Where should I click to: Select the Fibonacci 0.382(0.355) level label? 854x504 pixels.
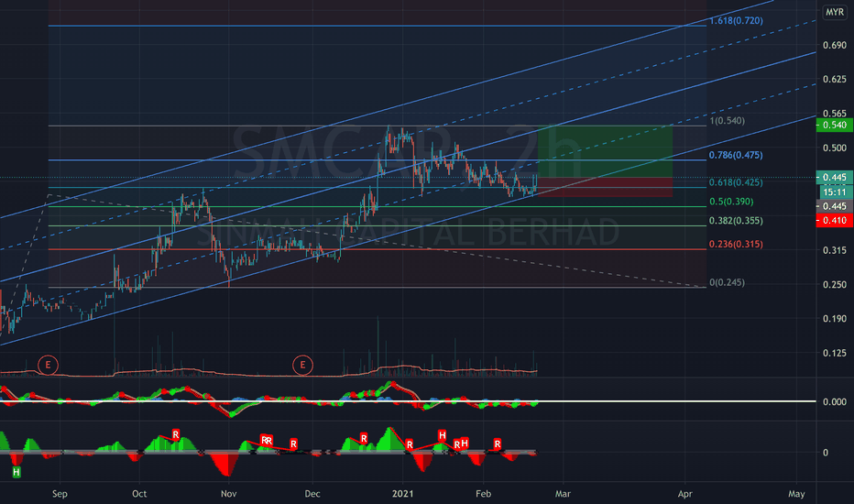[x=736, y=221]
